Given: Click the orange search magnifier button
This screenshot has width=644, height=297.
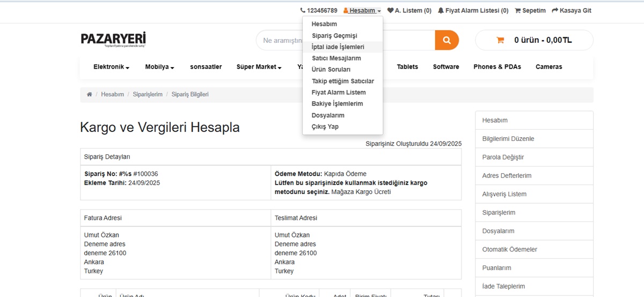Looking at the screenshot, I should point(447,40).
